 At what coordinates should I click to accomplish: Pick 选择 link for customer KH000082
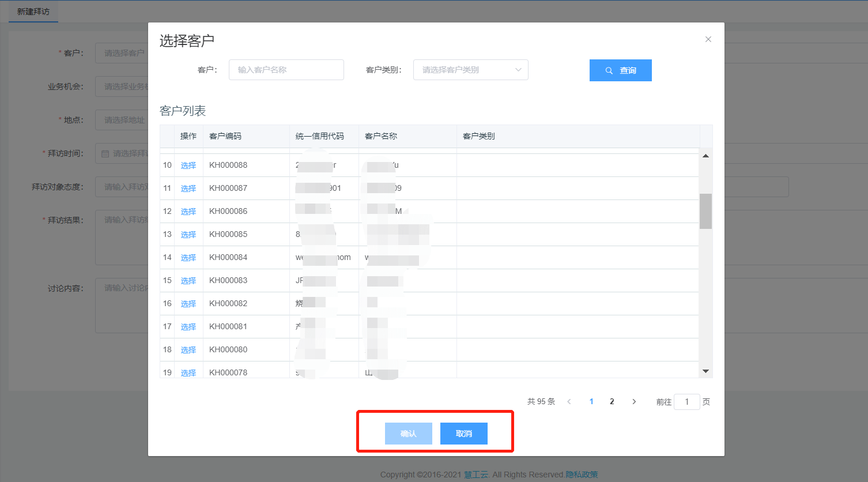point(188,304)
